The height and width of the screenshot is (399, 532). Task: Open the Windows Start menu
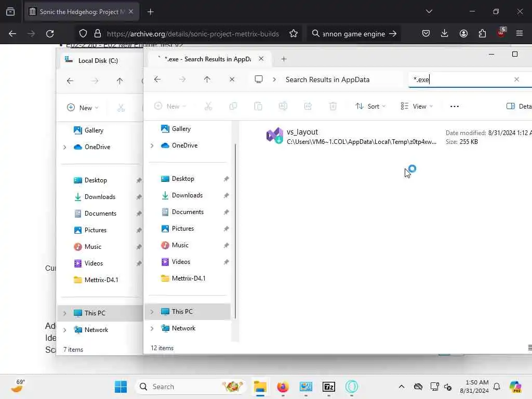coord(121,387)
